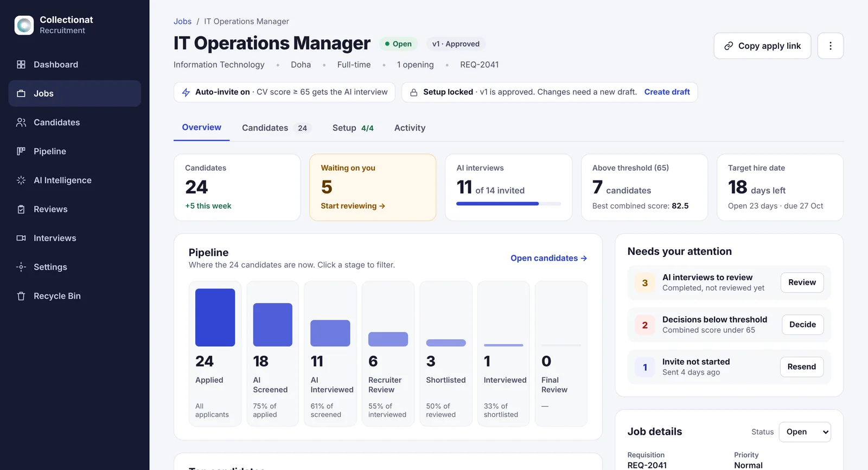The image size is (868, 470).
Task: Open the job Status dropdown
Action: [x=805, y=432]
